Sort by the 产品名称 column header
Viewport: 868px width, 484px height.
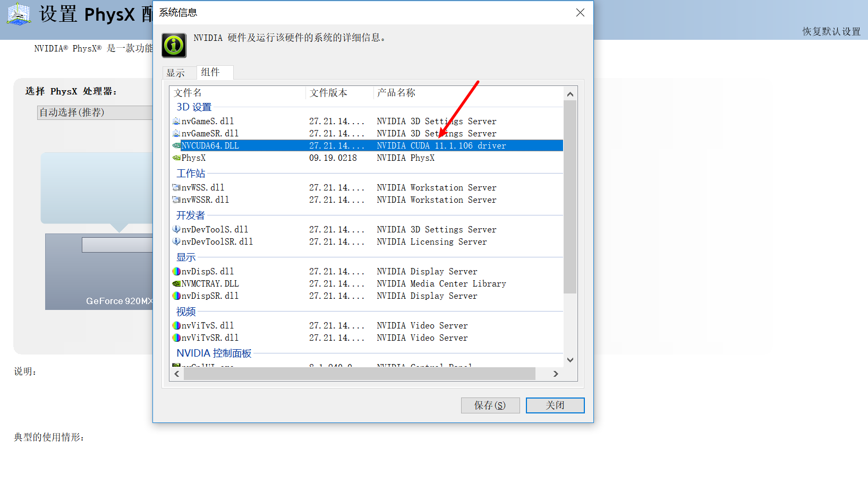click(x=468, y=93)
